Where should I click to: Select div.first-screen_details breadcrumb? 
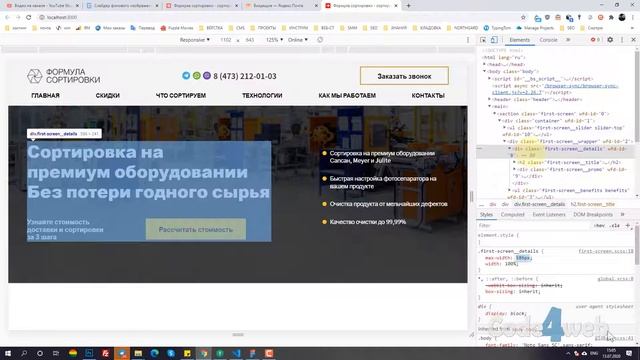pos(539,204)
